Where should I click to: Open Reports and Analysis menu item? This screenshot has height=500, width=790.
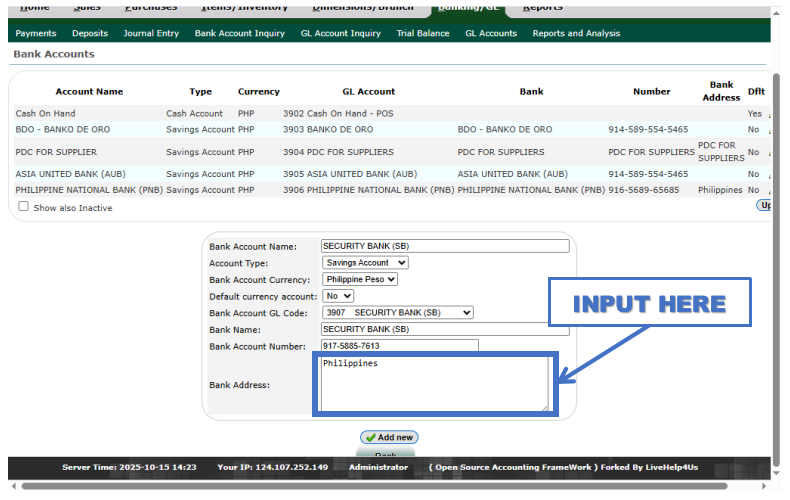click(576, 33)
